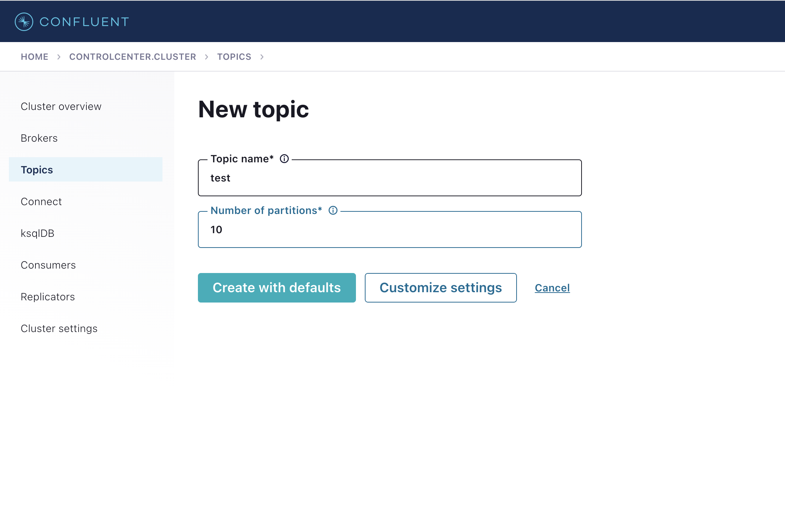Open Consumers in sidebar

point(48,265)
